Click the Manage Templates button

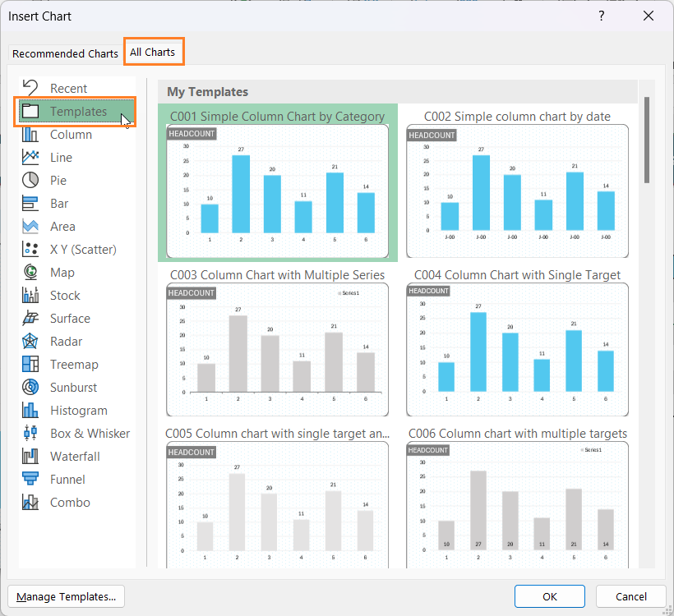[x=67, y=596]
